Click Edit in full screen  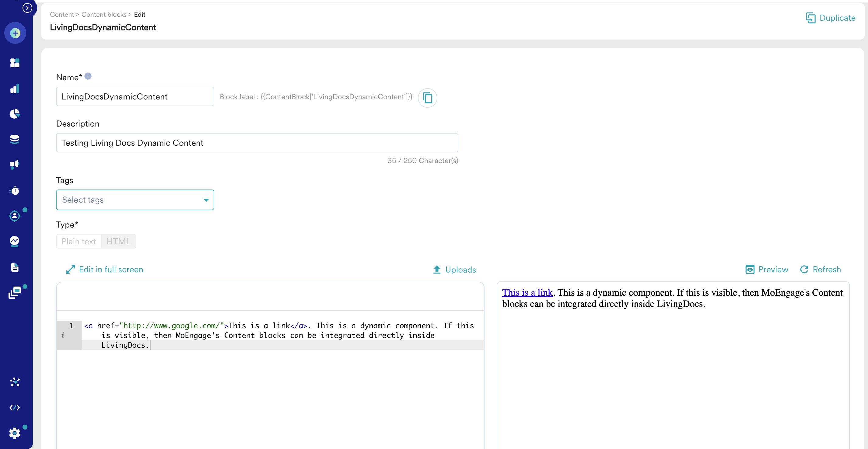(104, 270)
